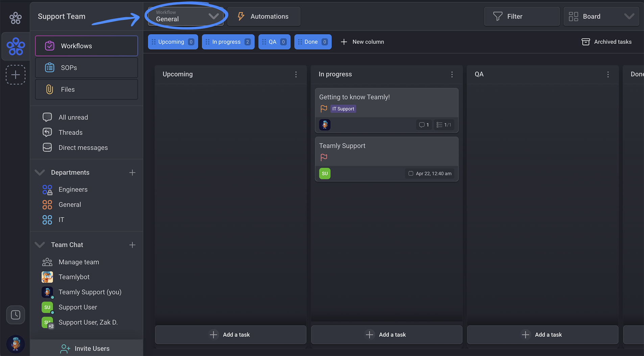The image size is (644, 356).
Task: Add a new department with plus
Action: tap(132, 172)
